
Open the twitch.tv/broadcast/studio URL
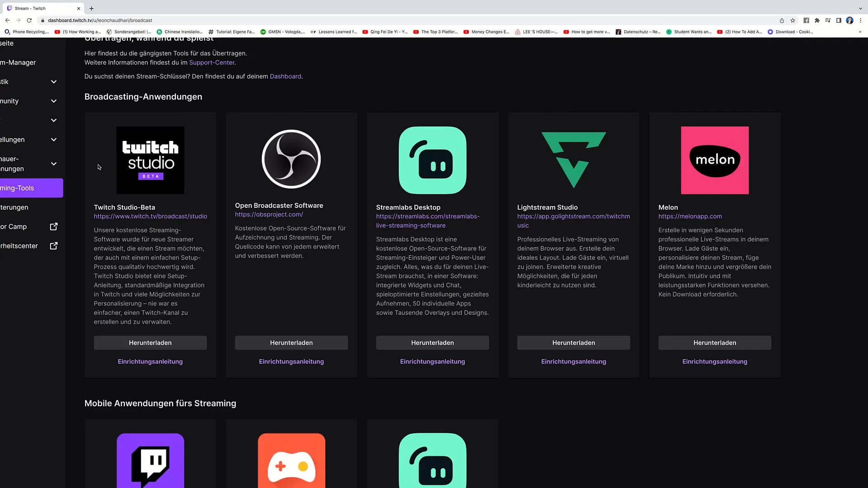(151, 216)
